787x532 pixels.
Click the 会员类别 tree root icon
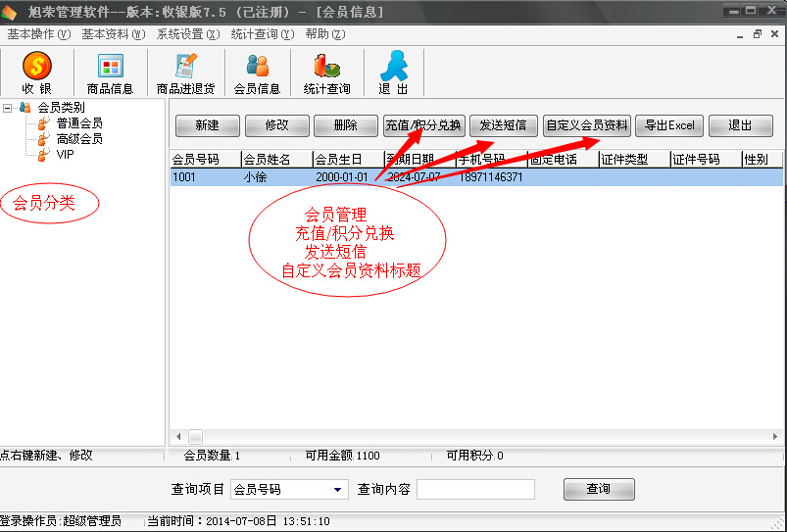coord(25,108)
